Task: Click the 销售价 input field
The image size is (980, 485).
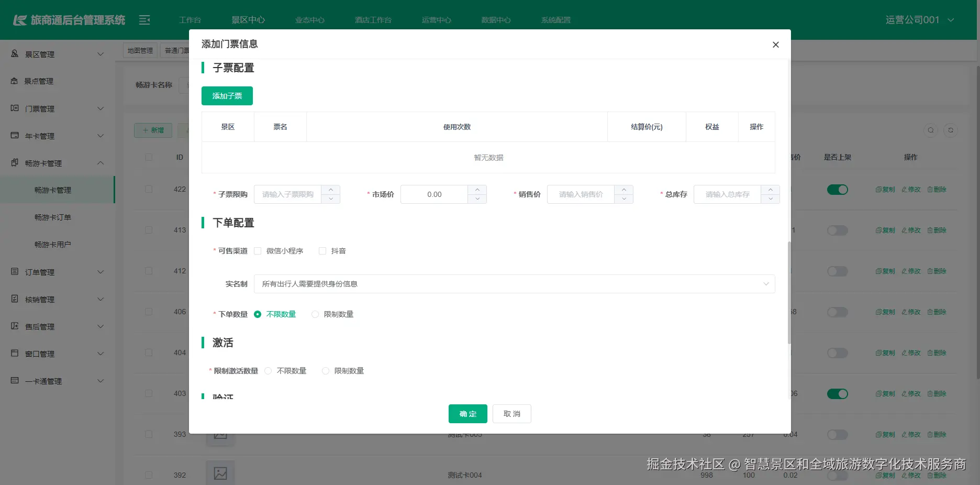Action: (581, 194)
